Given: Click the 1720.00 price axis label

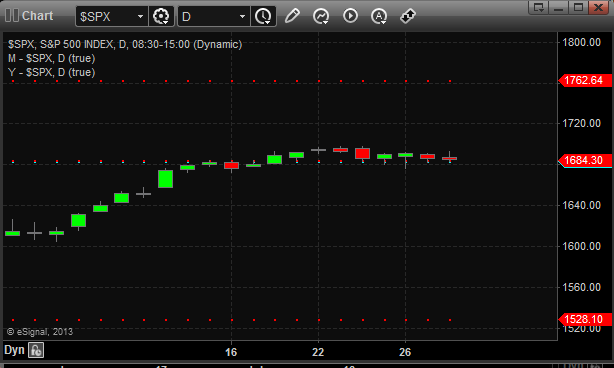Looking at the screenshot, I should (581, 123).
